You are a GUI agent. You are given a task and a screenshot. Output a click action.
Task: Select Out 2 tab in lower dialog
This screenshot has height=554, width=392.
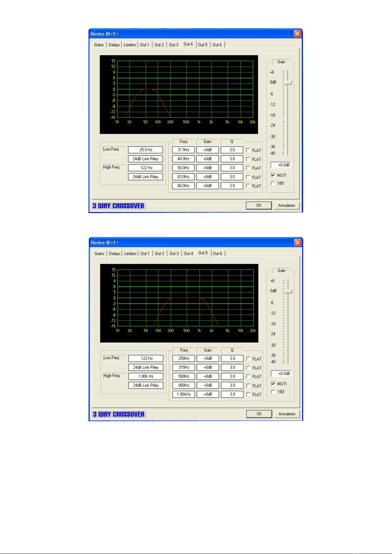[159, 253]
